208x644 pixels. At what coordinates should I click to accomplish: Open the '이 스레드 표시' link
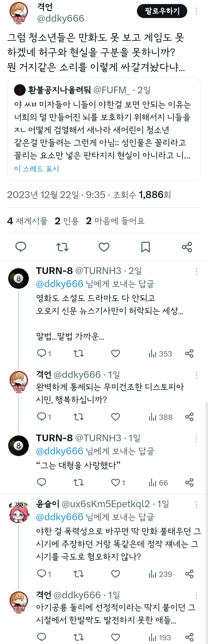(37, 169)
